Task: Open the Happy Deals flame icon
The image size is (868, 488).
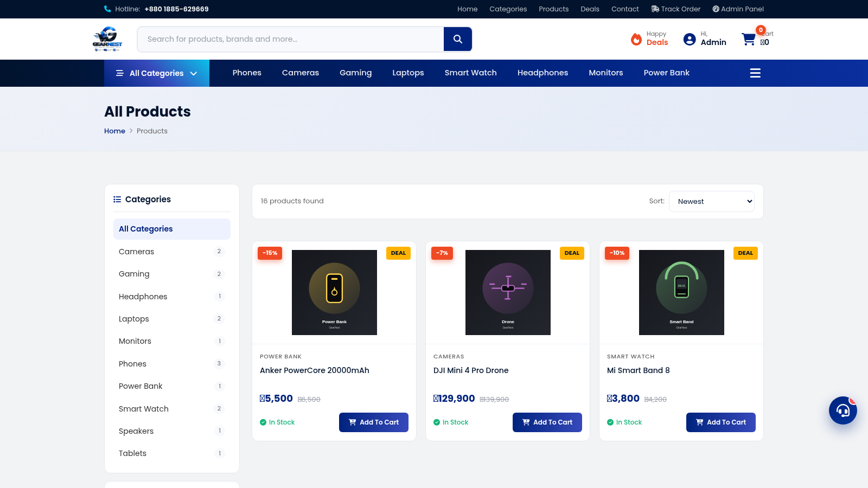Action: pyautogui.click(x=636, y=39)
